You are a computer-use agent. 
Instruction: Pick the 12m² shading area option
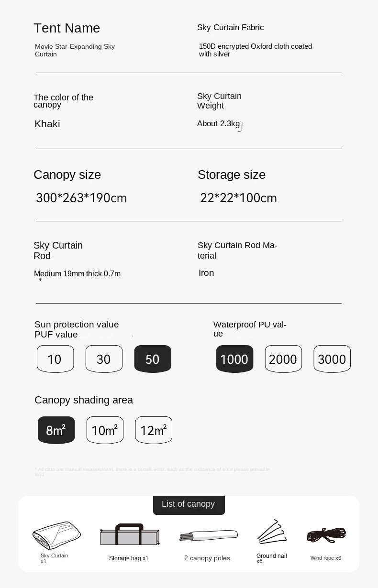click(154, 430)
